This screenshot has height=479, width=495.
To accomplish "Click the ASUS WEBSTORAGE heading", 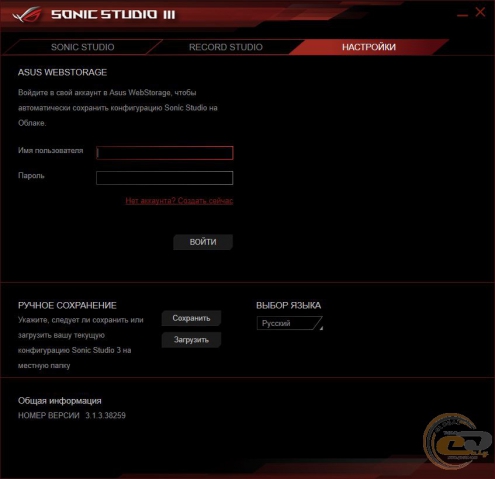I will coord(62,72).
